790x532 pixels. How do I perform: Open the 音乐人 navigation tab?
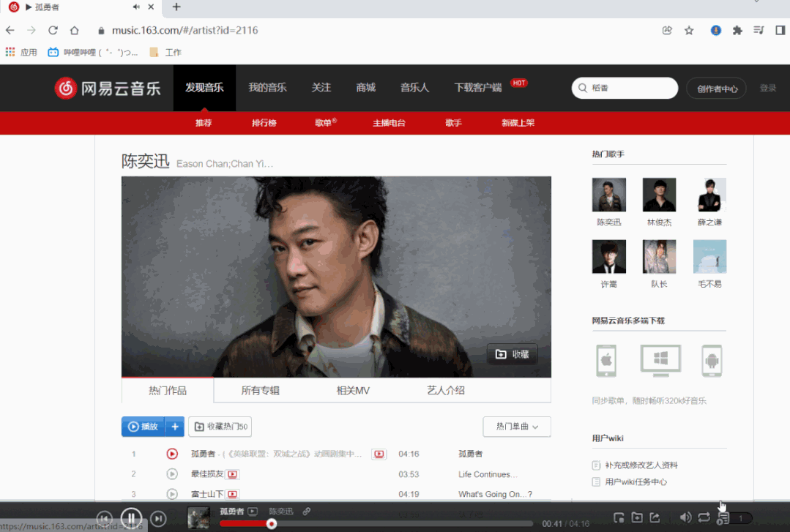pyautogui.click(x=414, y=88)
